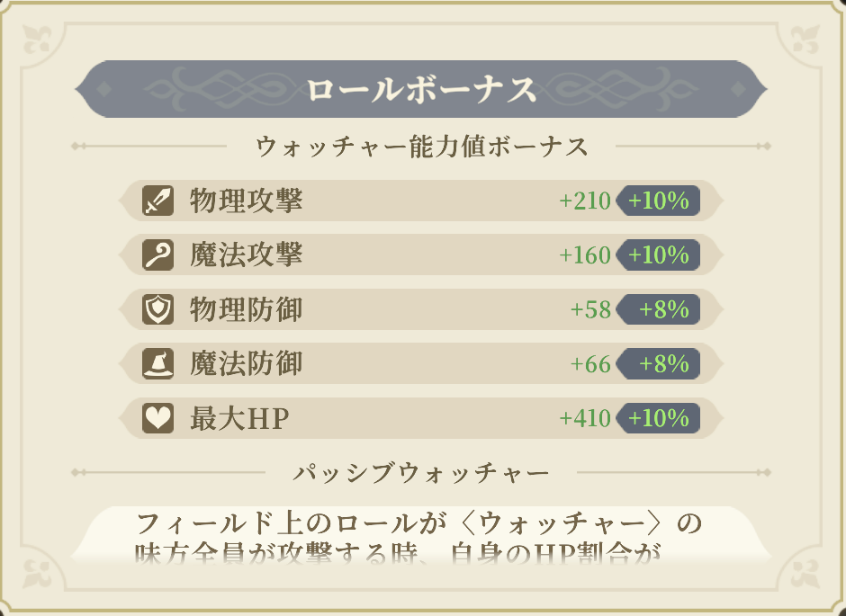Select the 物理攻撃 +10% badge
The width and height of the screenshot is (846, 616).
(659, 201)
